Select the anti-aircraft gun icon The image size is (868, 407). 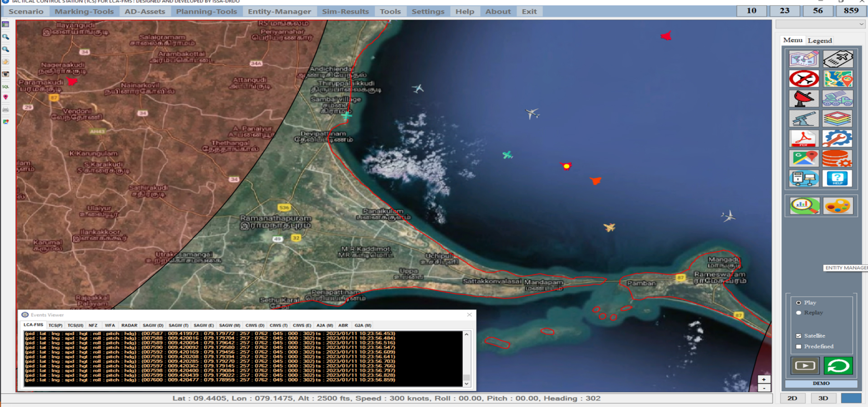[x=804, y=118]
